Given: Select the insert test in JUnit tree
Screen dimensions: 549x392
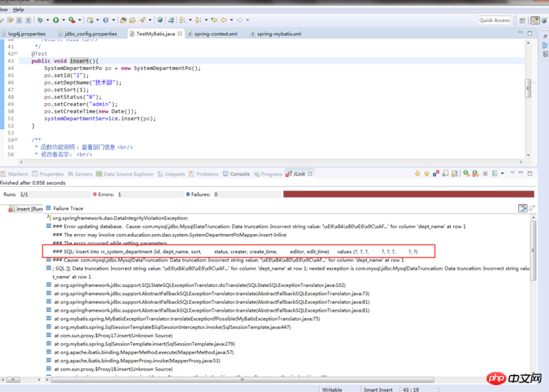Looking at the screenshot, I should [x=26, y=209].
